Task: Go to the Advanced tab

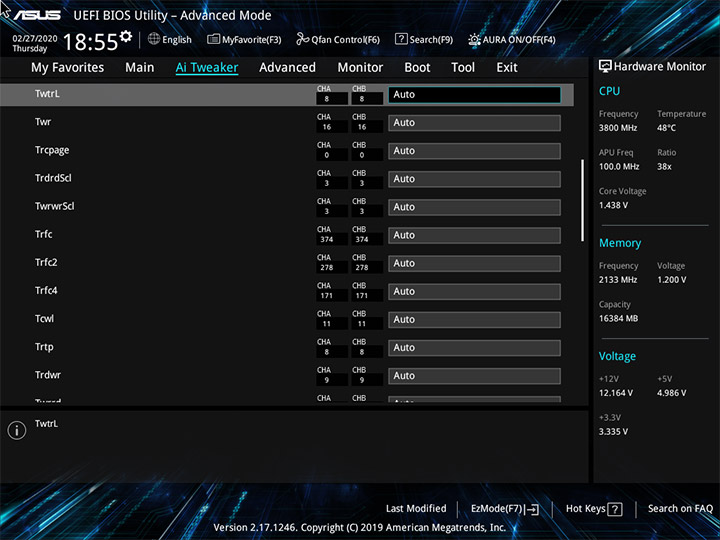Action: pyautogui.click(x=287, y=68)
